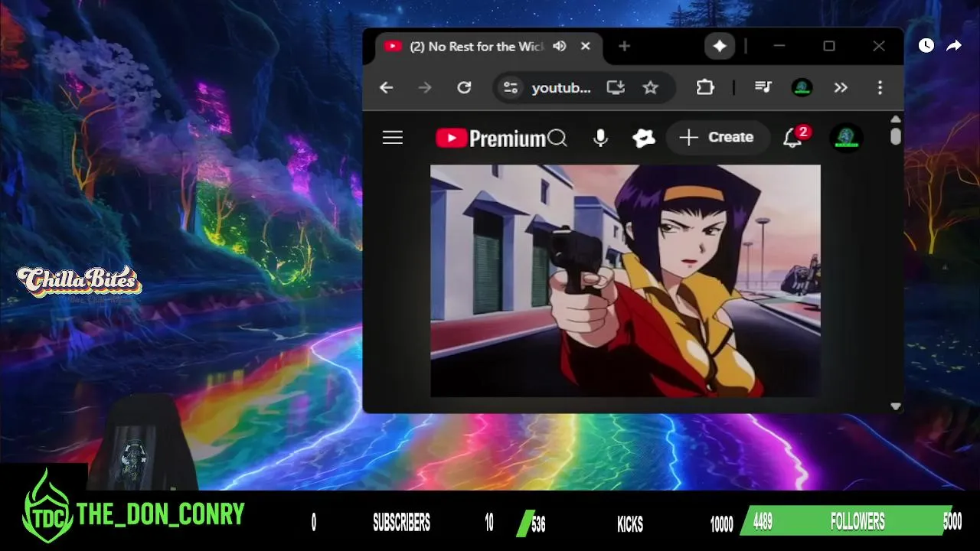Open YouTube notifications bell
The width and height of the screenshot is (980, 551).
coord(794,138)
